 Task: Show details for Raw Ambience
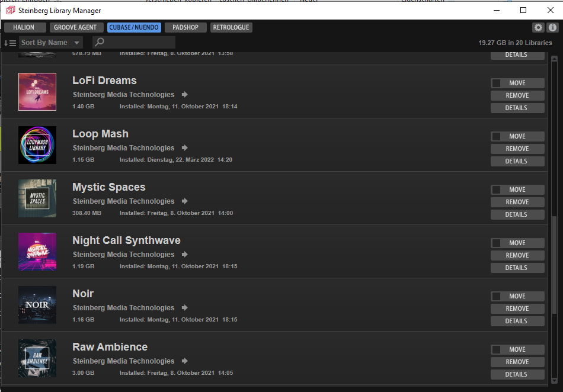(517, 374)
